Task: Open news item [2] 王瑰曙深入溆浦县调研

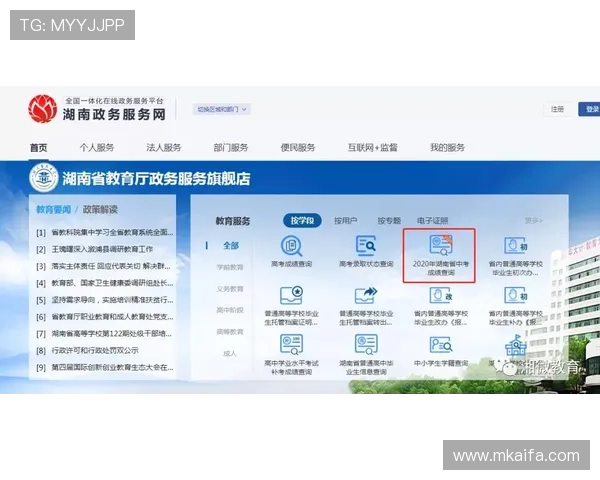Action: pyautogui.click(x=95, y=250)
